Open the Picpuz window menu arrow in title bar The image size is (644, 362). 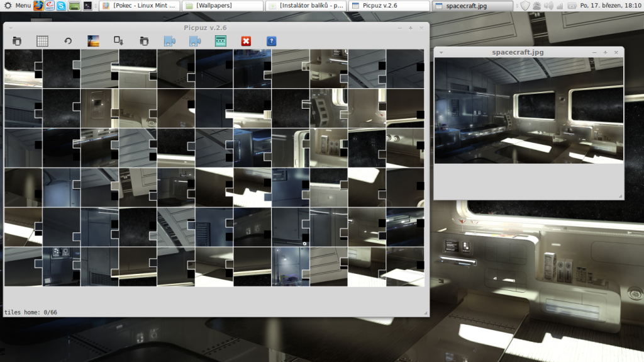[x=11, y=28]
